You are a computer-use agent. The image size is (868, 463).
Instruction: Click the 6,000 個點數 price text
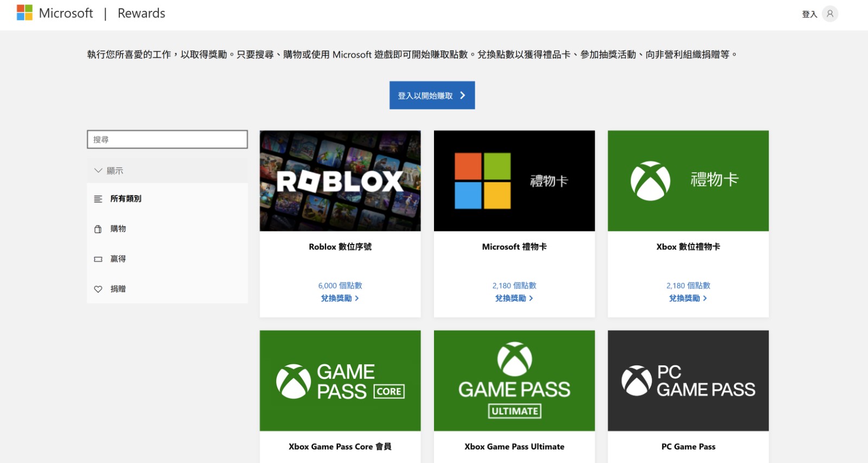coord(340,286)
